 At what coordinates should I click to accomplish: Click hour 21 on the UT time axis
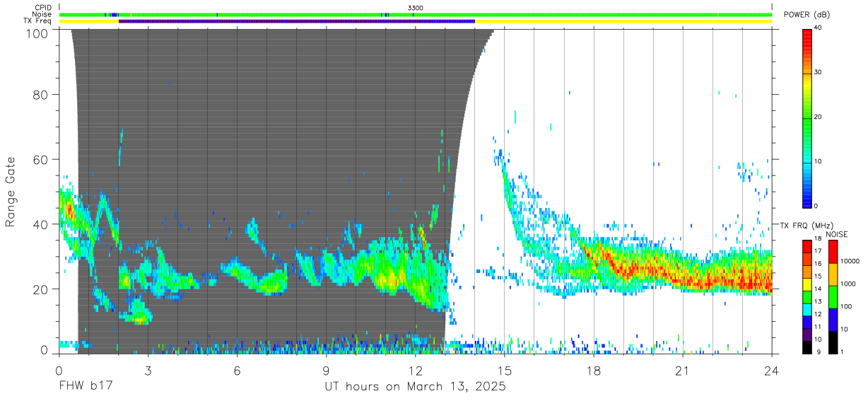point(683,370)
